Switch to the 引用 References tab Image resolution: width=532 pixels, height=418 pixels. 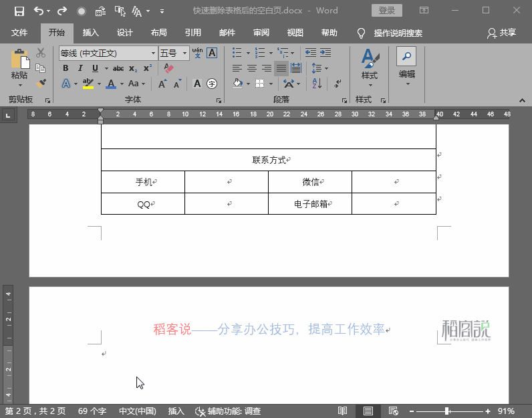coord(192,33)
